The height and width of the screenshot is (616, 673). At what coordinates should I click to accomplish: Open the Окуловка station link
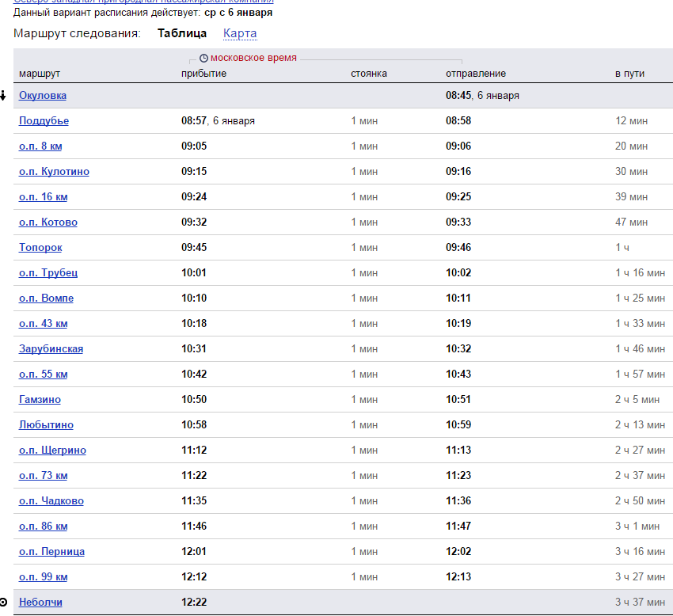tap(43, 96)
